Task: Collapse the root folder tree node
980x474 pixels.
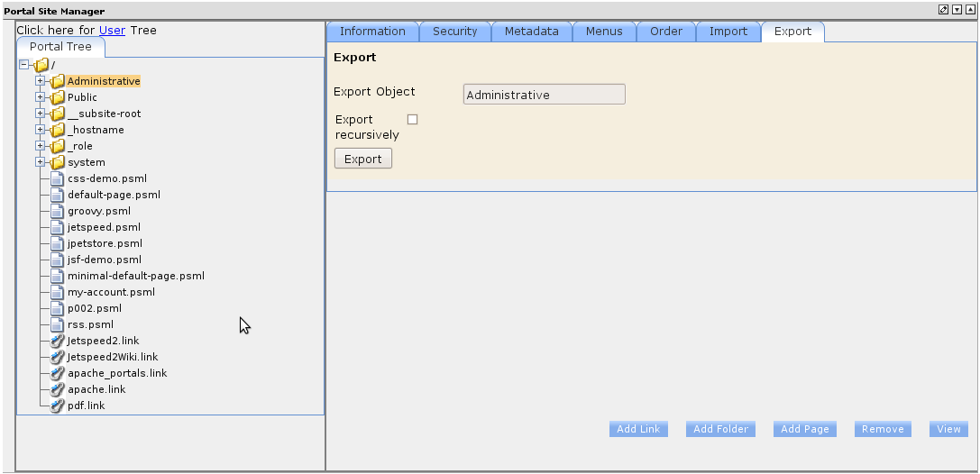Action: pos(24,65)
